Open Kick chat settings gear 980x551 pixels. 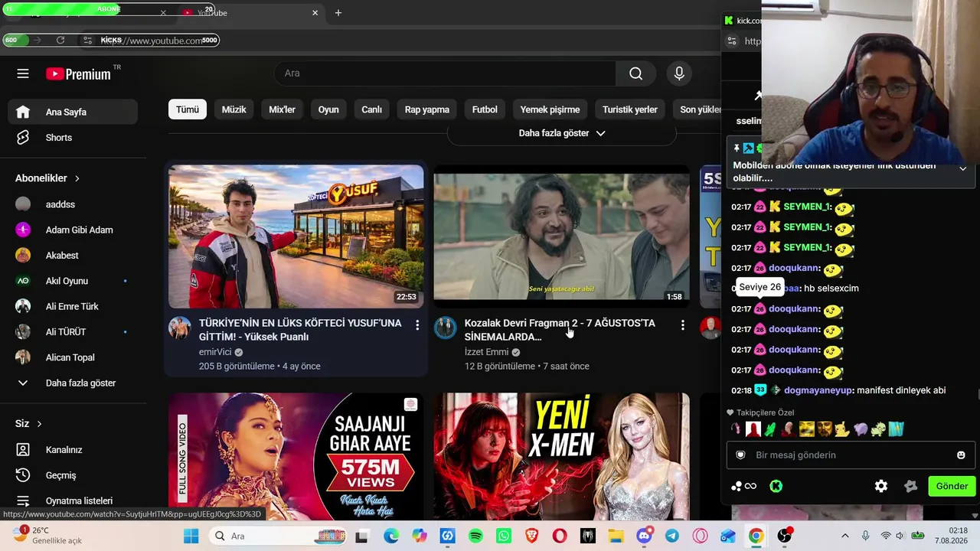click(x=881, y=486)
